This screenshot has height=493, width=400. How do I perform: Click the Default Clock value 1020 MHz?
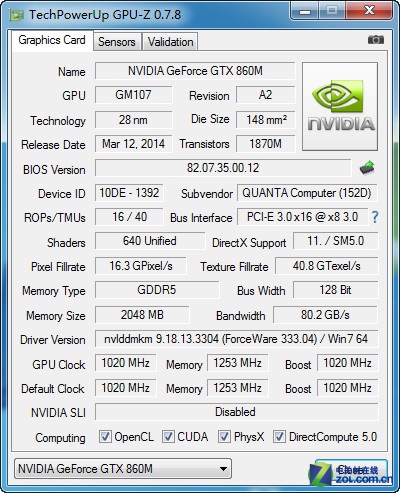tap(125, 388)
